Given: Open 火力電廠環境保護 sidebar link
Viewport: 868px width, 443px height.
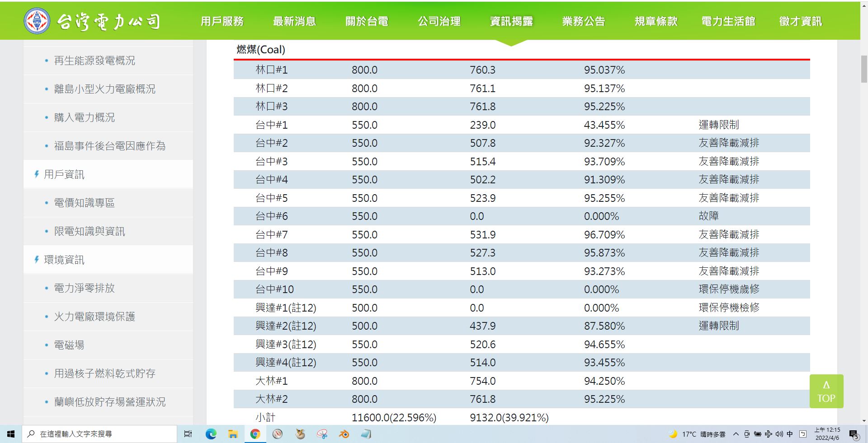Looking at the screenshot, I should (94, 317).
